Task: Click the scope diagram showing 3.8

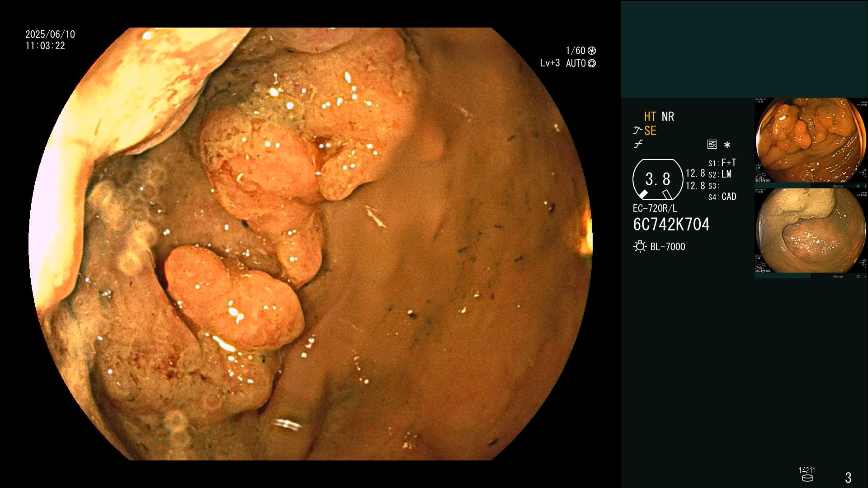Action: [657, 179]
